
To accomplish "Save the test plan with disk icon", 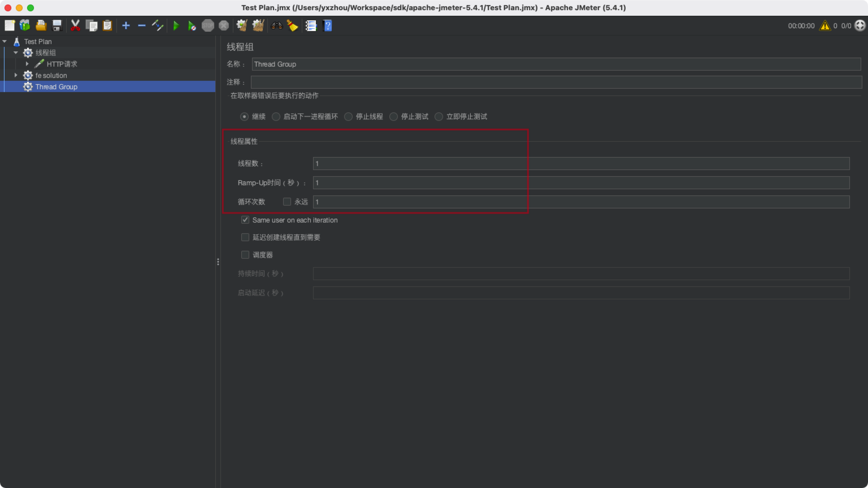I will click(57, 26).
